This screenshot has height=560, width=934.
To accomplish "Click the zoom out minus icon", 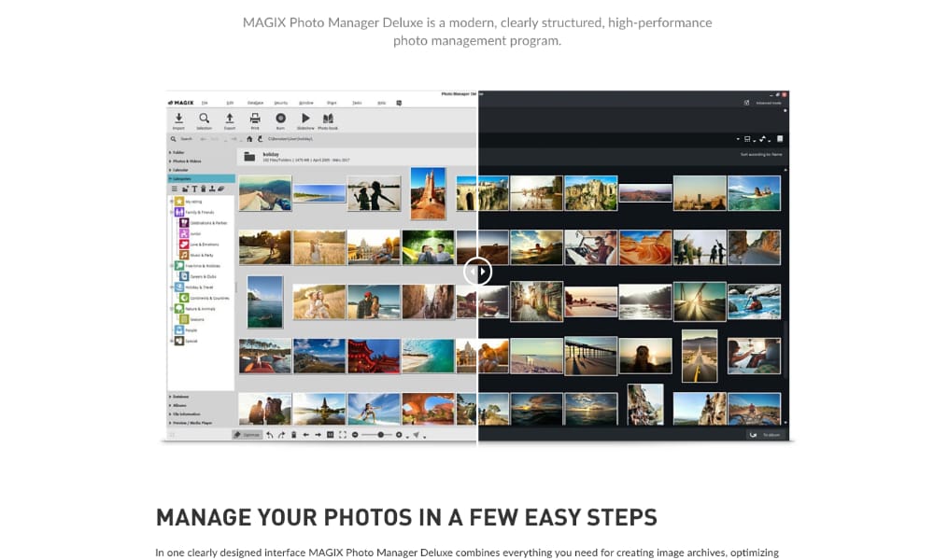I will click(x=355, y=435).
